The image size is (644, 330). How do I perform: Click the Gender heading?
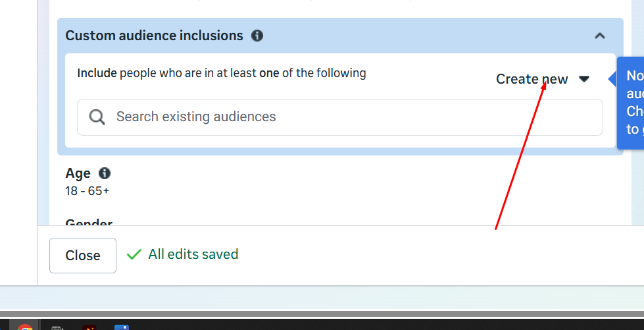pos(89,223)
